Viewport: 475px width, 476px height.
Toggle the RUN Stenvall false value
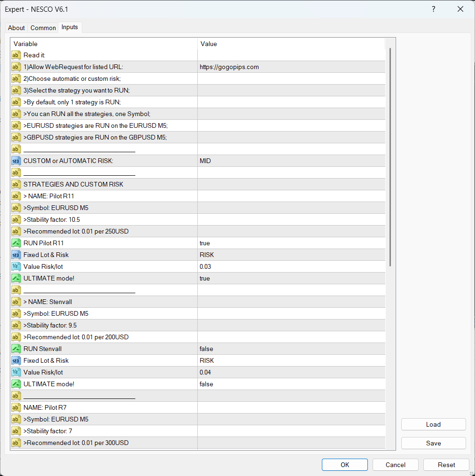(291, 349)
